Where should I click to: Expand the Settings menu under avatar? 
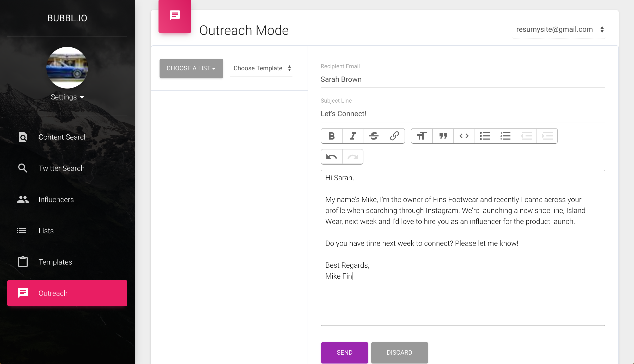pos(67,97)
